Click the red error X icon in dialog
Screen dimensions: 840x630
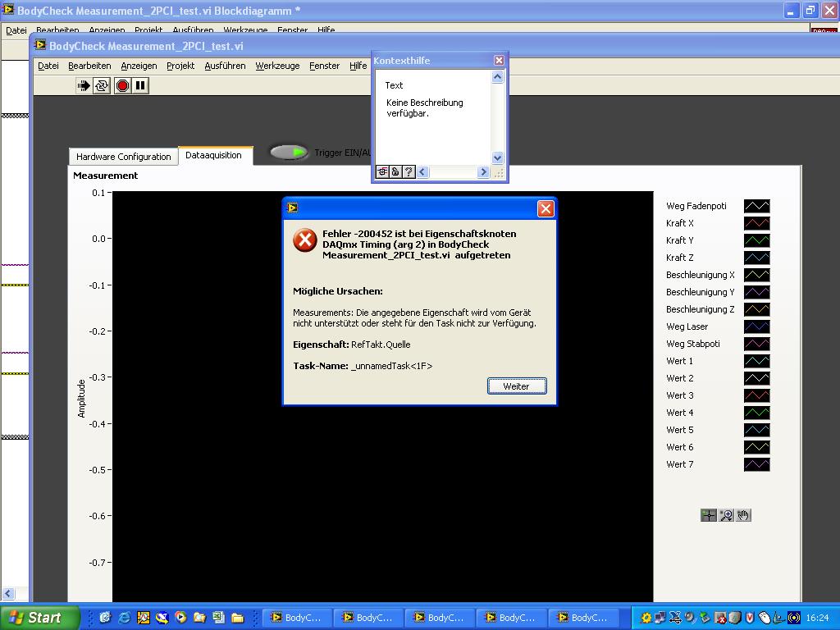click(305, 240)
